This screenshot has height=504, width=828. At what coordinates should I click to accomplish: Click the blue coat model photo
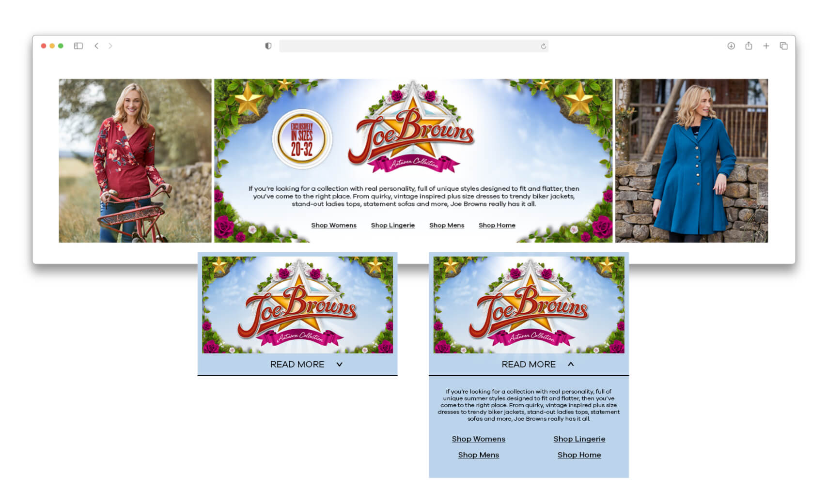691,161
